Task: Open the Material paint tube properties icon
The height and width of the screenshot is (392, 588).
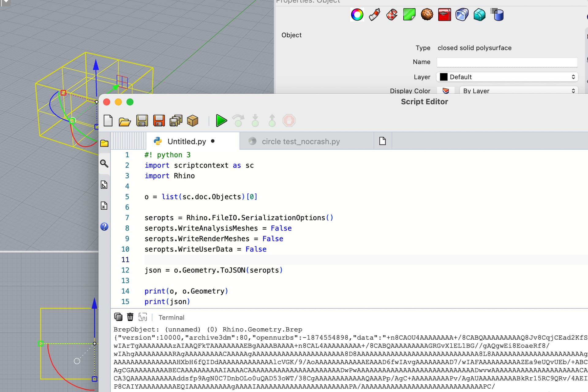Action: click(x=374, y=14)
